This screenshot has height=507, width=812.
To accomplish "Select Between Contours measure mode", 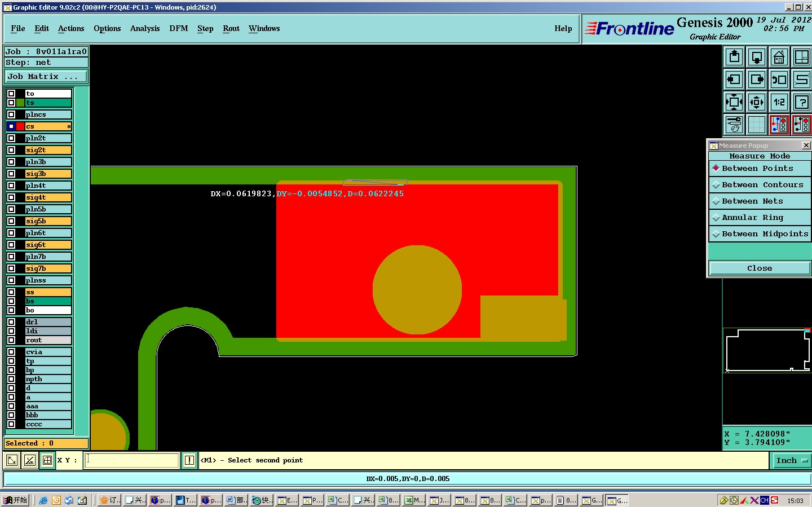I will (x=760, y=185).
